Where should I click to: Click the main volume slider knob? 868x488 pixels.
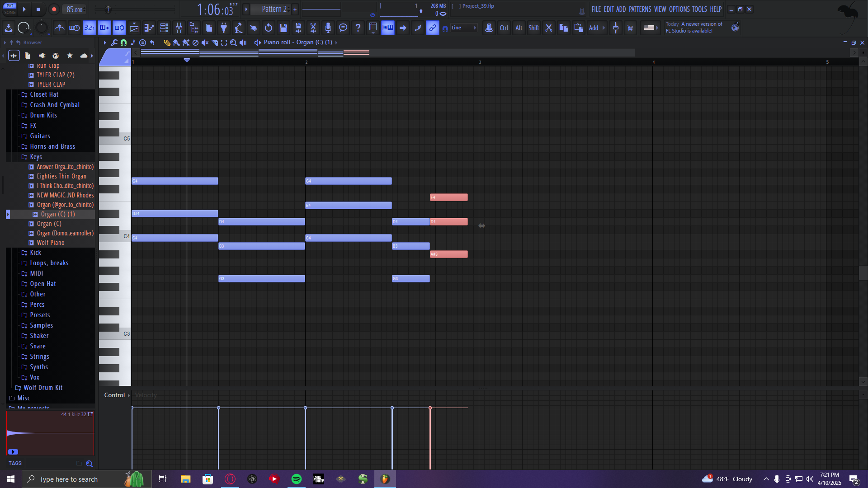[x=108, y=9]
